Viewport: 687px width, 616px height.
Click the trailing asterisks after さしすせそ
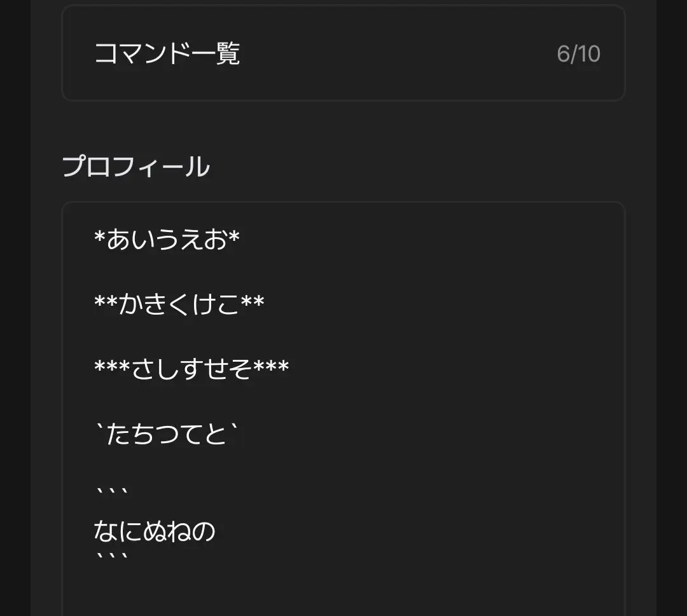coord(271,365)
